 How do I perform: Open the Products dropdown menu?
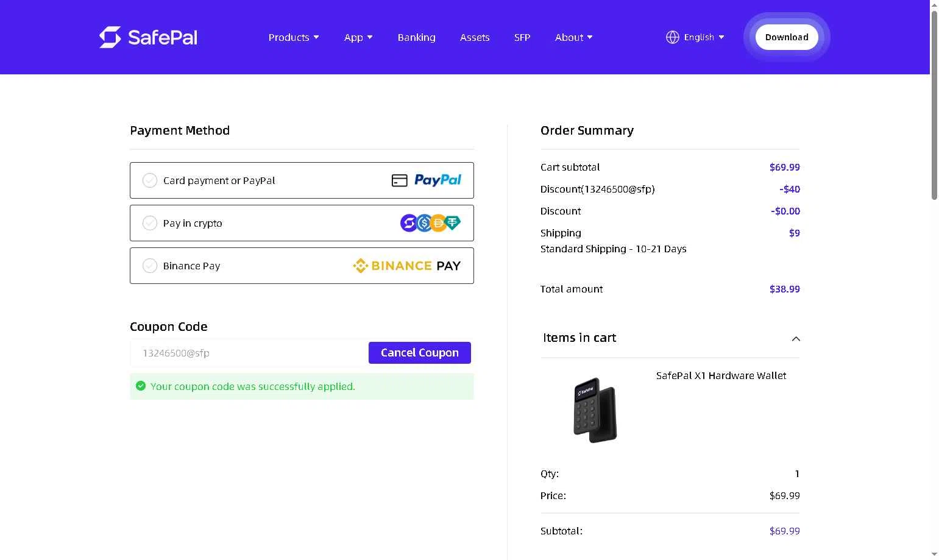[294, 37]
